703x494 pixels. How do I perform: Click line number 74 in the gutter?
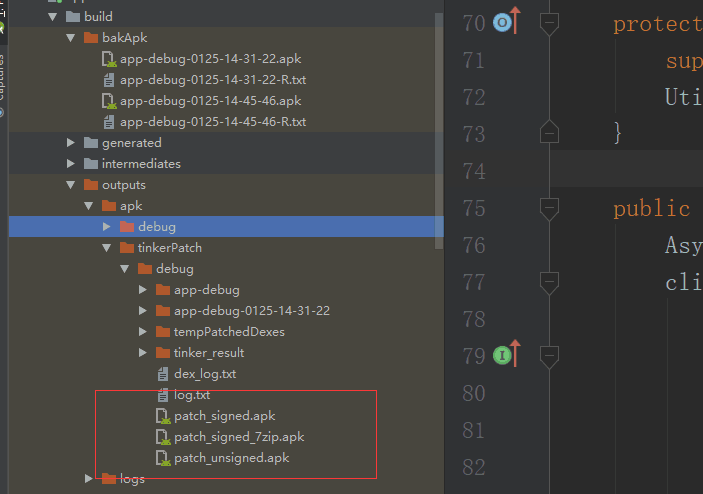click(x=474, y=172)
